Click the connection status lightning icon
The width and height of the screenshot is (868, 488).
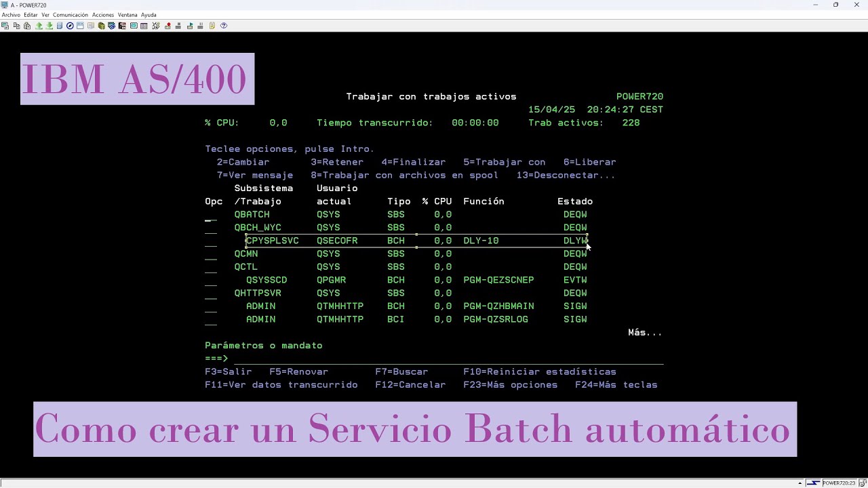813,483
